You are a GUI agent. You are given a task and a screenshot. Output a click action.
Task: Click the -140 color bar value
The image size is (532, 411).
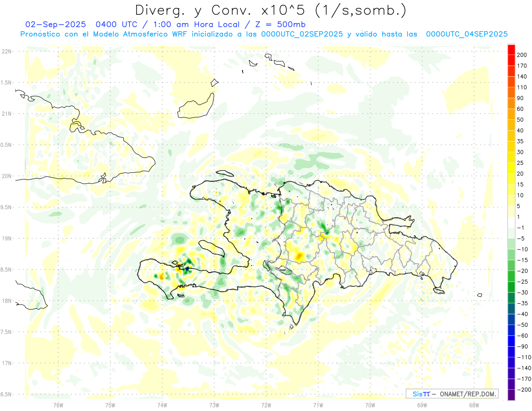(x=524, y=368)
